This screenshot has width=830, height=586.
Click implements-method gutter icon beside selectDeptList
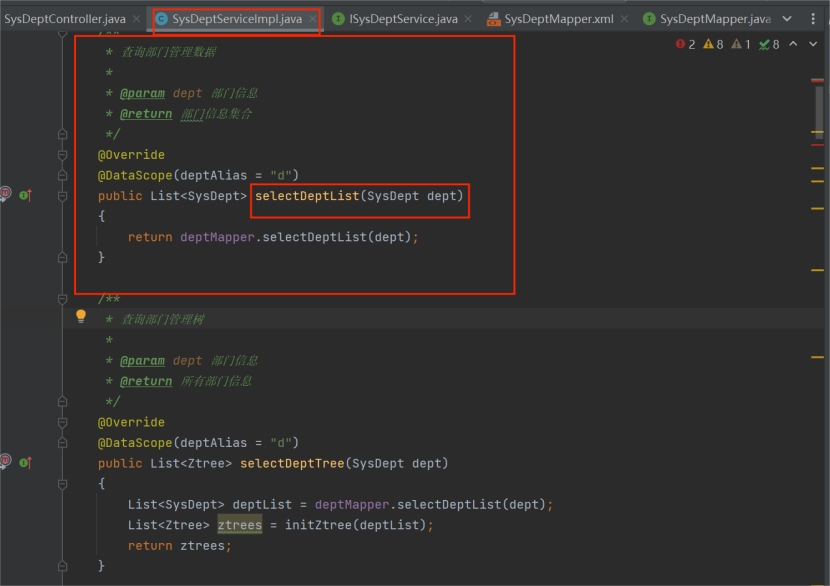click(x=25, y=195)
